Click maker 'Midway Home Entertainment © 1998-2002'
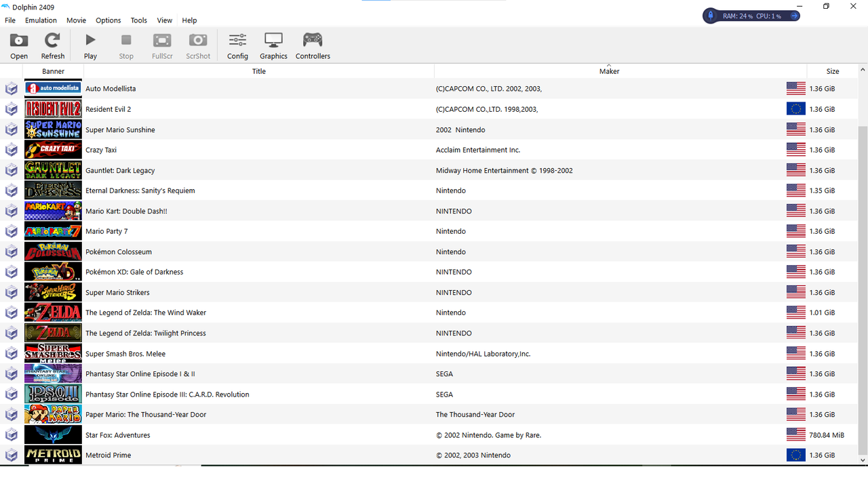 click(505, 171)
